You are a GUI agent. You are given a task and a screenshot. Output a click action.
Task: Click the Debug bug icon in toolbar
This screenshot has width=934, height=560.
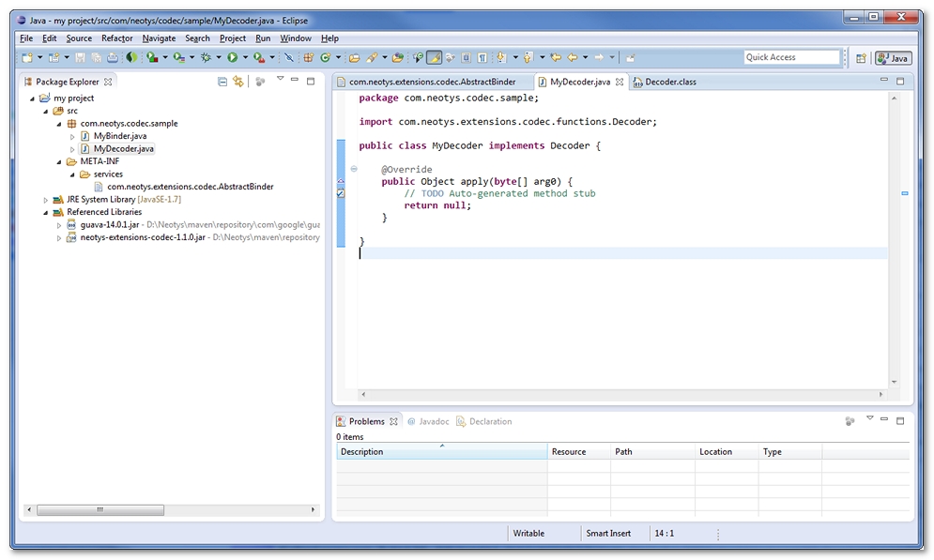pyautogui.click(x=205, y=58)
